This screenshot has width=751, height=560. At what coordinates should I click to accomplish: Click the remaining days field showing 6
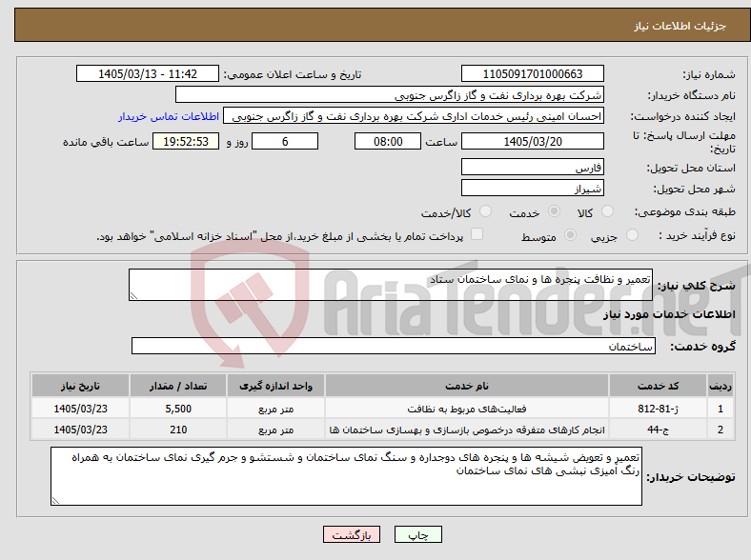coord(285,141)
